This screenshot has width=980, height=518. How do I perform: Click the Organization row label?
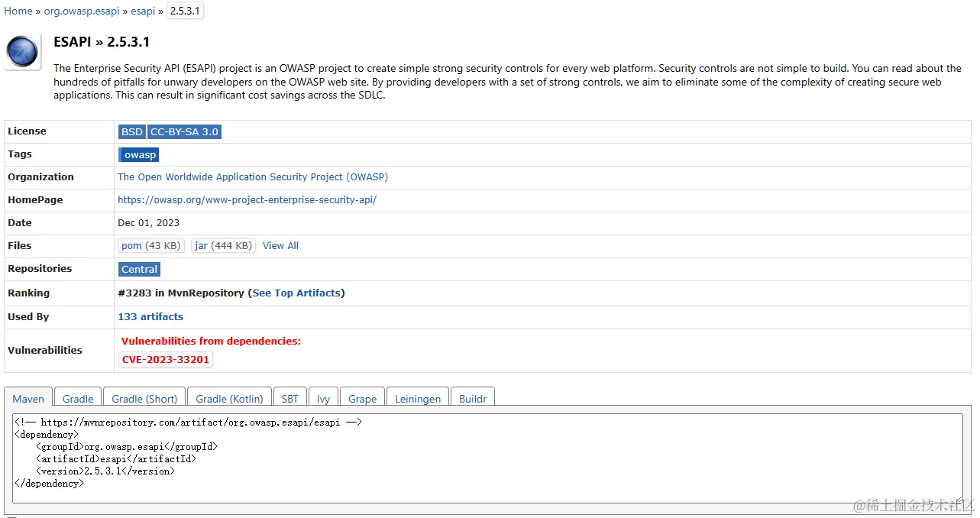coord(40,176)
